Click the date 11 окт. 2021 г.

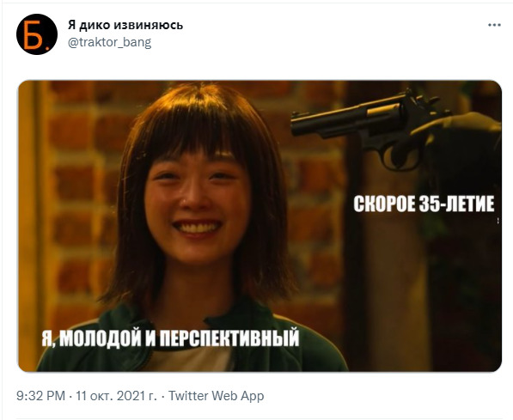116,396
